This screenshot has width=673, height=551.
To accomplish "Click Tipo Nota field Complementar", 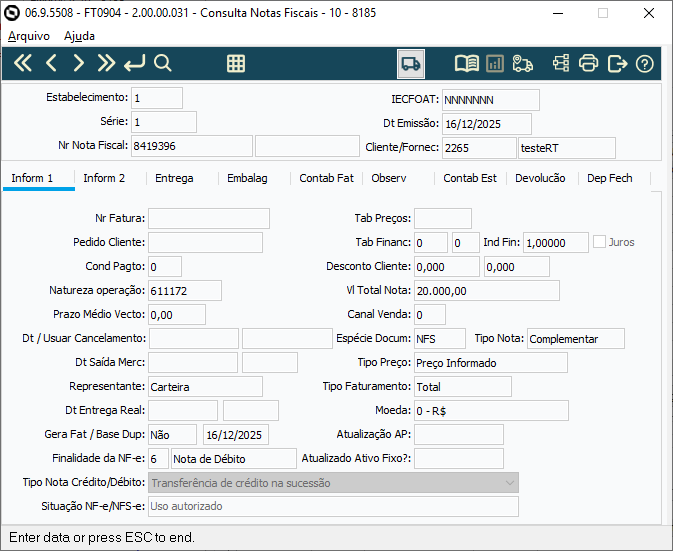I will (x=576, y=339).
